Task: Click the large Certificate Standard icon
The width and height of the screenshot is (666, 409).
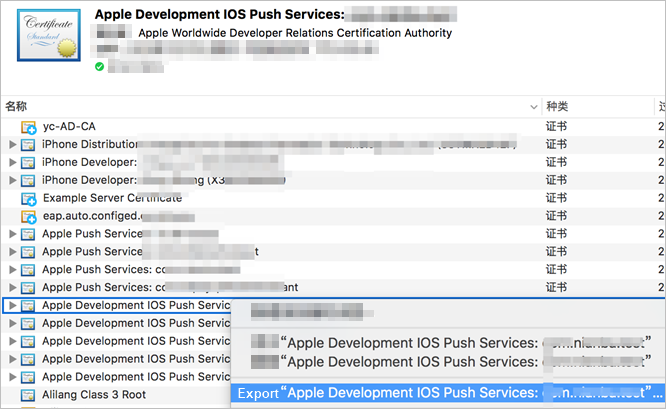Action: 49,35
